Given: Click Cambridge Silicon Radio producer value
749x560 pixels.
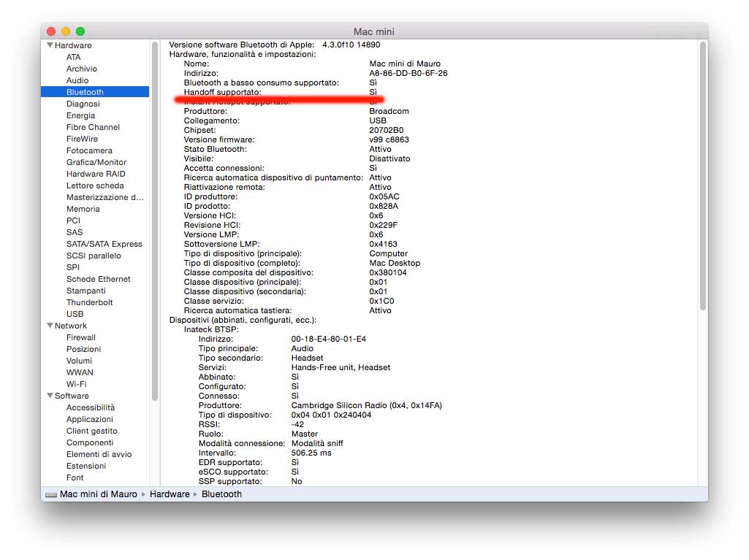Looking at the screenshot, I should pyautogui.click(x=366, y=405).
